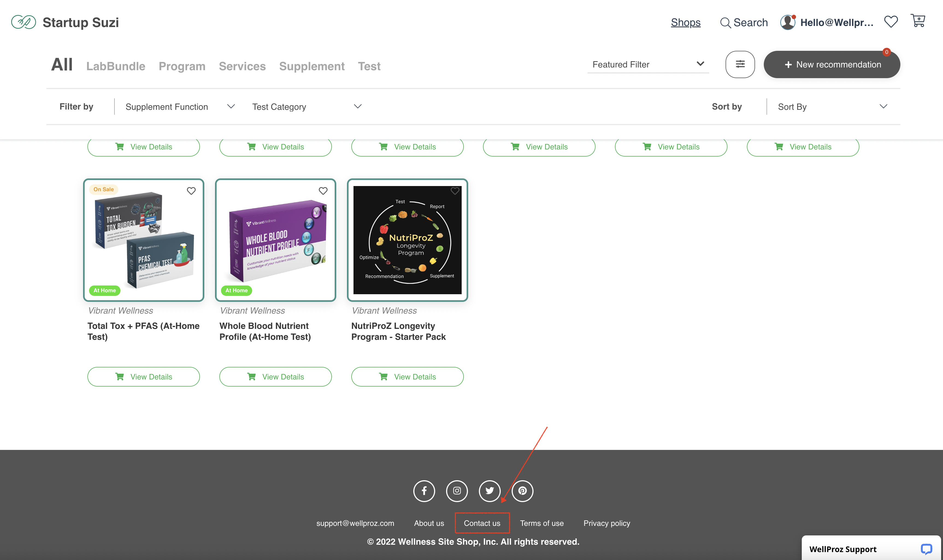Expand the Test Category filter
The height and width of the screenshot is (560, 943).
pyautogui.click(x=307, y=107)
